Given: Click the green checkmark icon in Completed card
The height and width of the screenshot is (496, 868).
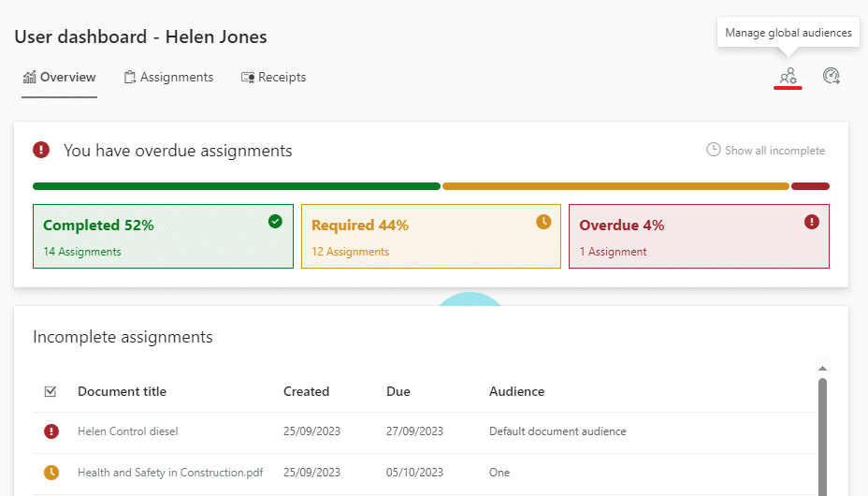Looking at the screenshot, I should [275, 222].
